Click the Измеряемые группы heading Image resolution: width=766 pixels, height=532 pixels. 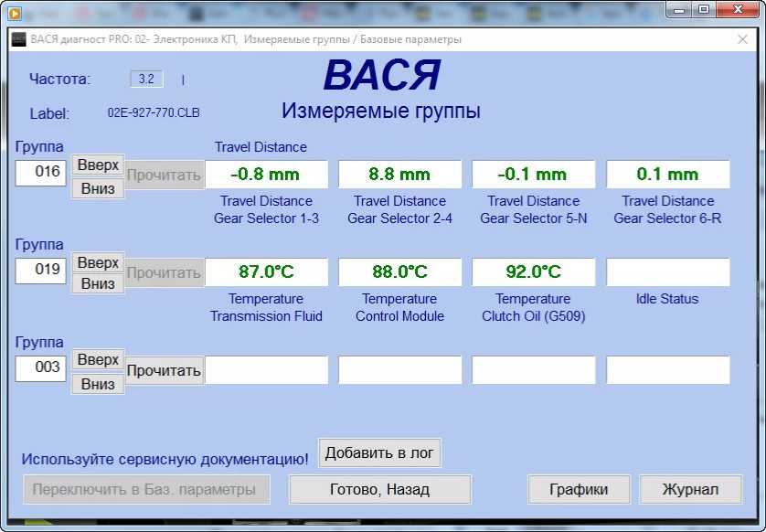[x=380, y=111]
